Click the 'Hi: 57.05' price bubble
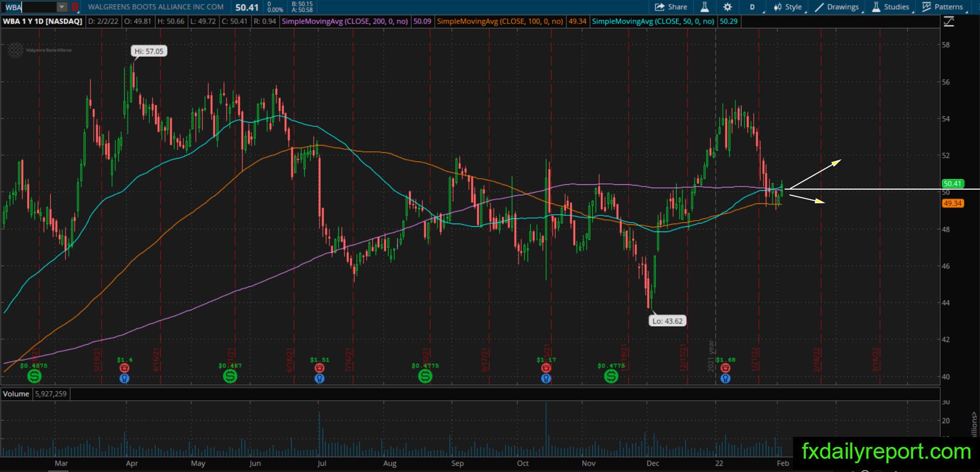This screenshot has width=980, height=472. click(x=149, y=51)
